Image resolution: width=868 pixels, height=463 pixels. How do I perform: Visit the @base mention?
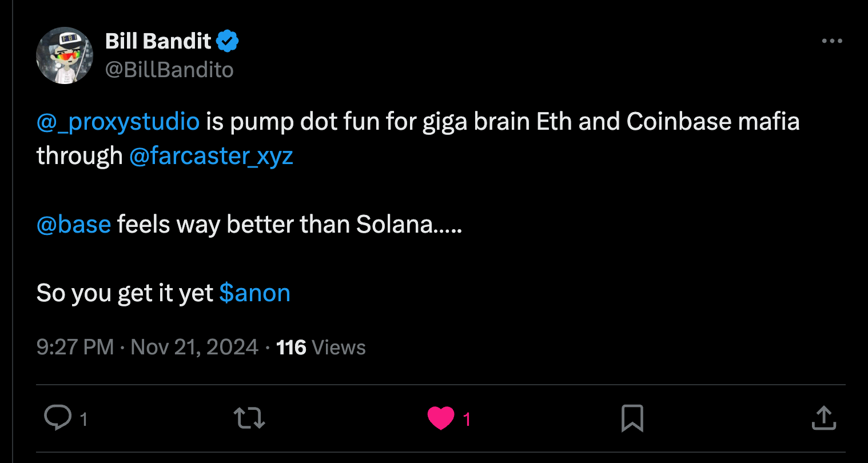74,225
